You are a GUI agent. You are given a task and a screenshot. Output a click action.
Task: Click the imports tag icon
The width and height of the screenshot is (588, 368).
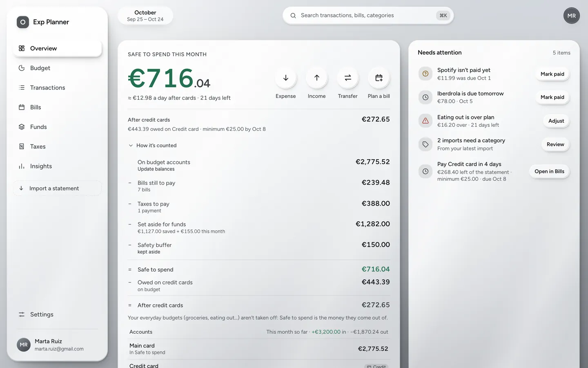(x=425, y=144)
